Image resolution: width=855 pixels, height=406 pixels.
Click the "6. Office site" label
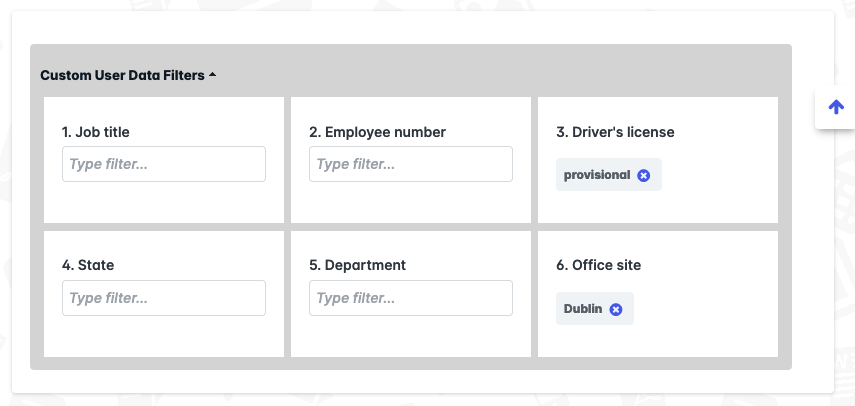[x=598, y=265]
